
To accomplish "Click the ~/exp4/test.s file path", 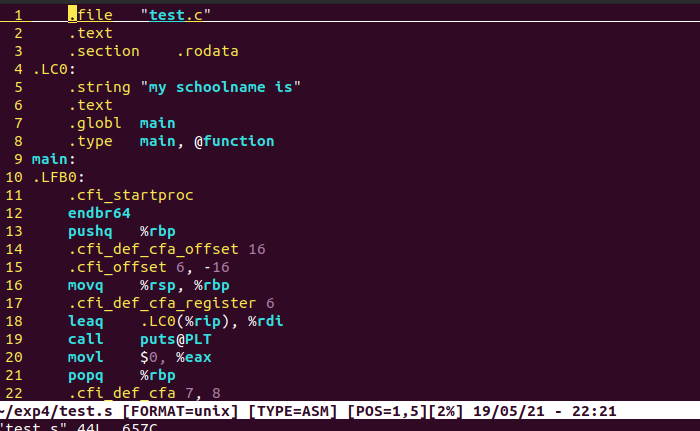I will pos(58,411).
